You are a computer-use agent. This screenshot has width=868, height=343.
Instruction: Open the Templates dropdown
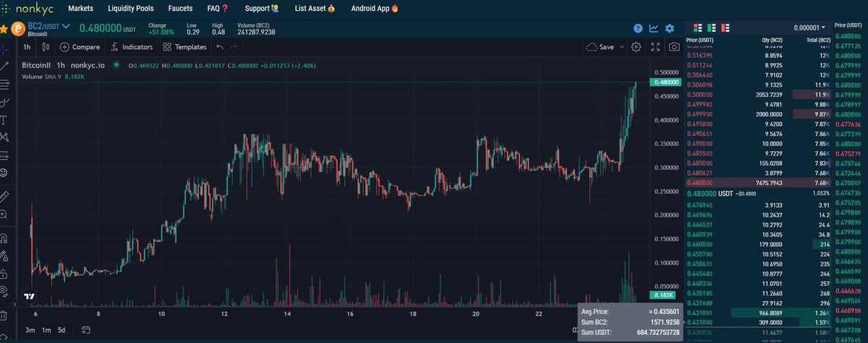tap(185, 47)
